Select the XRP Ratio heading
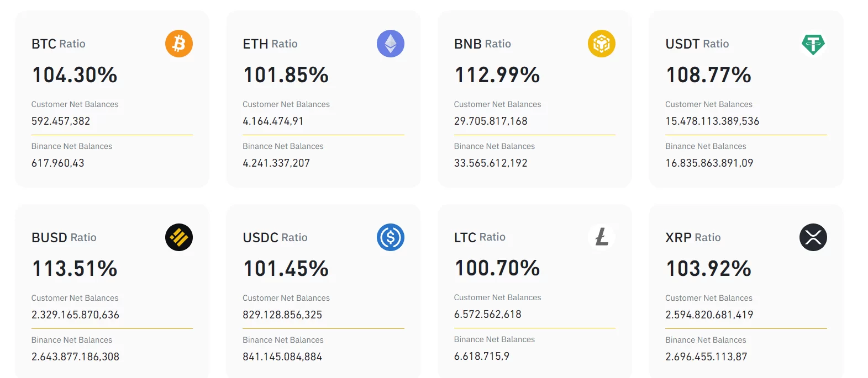 click(x=693, y=237)
